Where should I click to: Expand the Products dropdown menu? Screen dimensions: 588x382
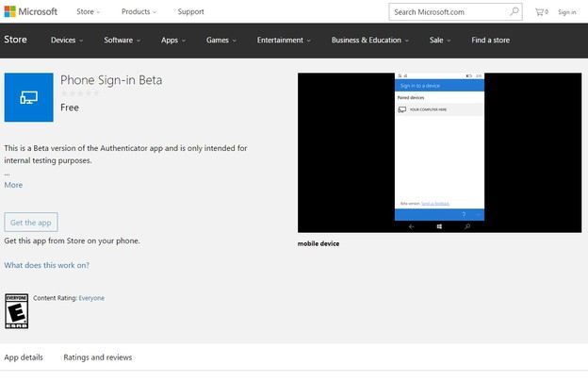(139, 12)
